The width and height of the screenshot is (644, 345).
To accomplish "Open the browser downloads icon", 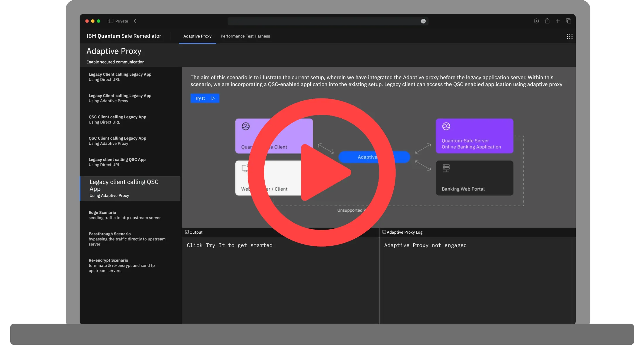I will [536, 21].
